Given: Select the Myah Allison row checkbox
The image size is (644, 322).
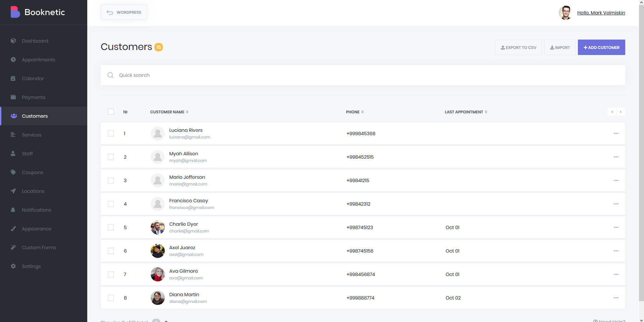Looking at the screenshot, I should (111, 157).
